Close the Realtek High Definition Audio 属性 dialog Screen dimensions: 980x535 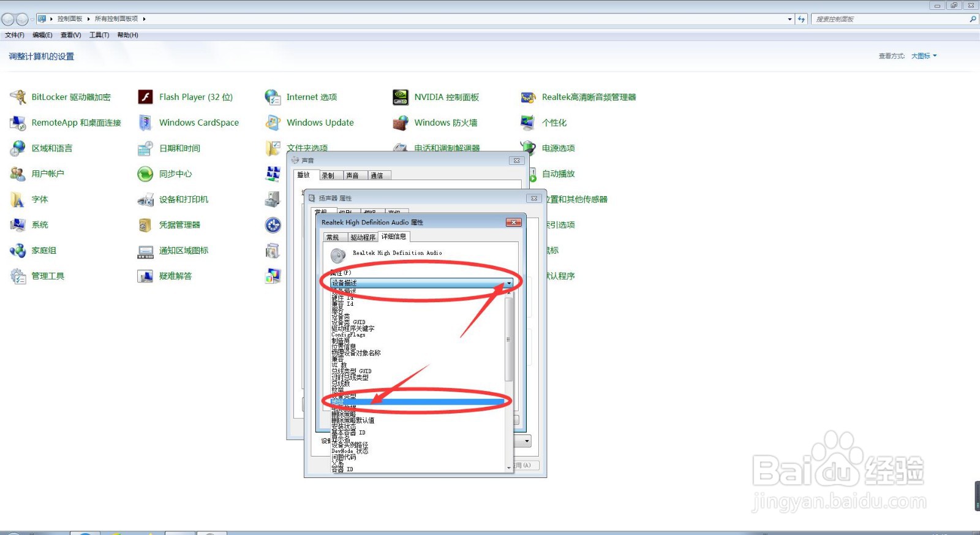pyautogui.click(x=513, y=222)
